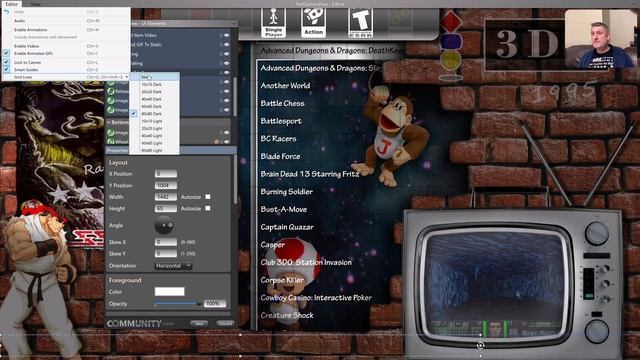This screenshot has height=360, width=640.
Task: Select the Ryu fighter character image
Action: point(39,280)
